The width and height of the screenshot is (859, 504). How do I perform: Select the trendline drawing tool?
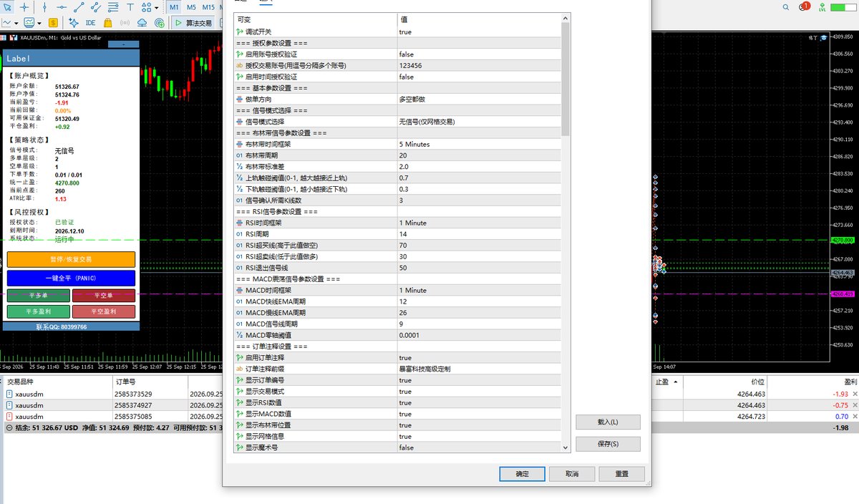pyautogui.click(x=78, y=7)
